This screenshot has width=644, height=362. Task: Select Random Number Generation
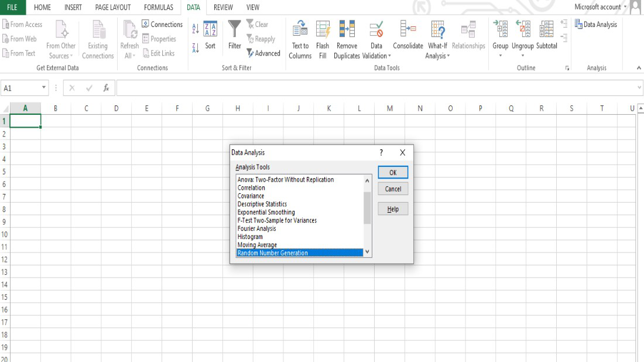click(x=300, y=253)
